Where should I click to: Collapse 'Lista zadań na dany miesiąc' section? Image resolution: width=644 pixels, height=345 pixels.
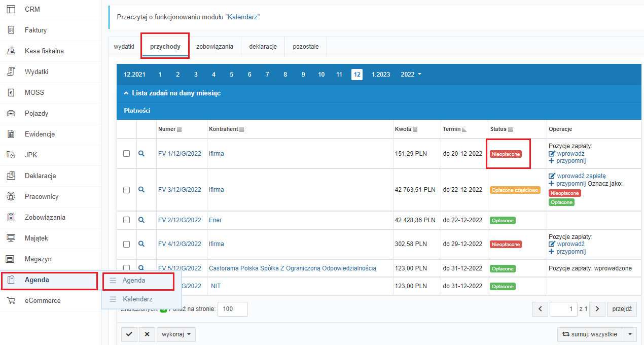[172, 93]
